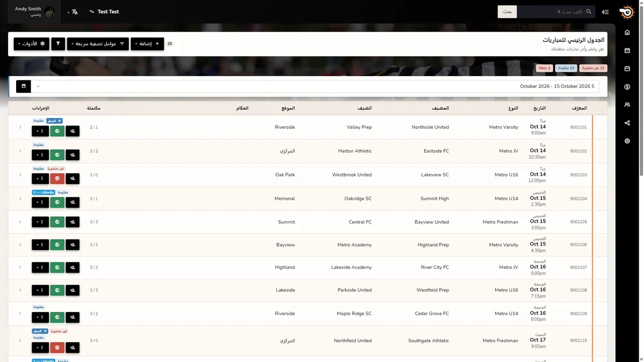Click the whistle logo in the corner
This screenshot has width=644, height=362.
coord(626,11)
